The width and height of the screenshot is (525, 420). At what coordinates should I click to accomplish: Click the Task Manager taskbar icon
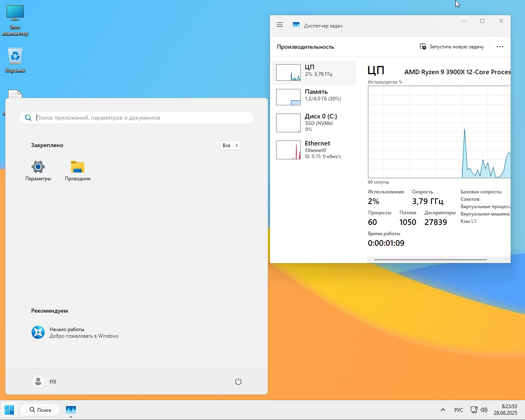[x=71, y=410]
